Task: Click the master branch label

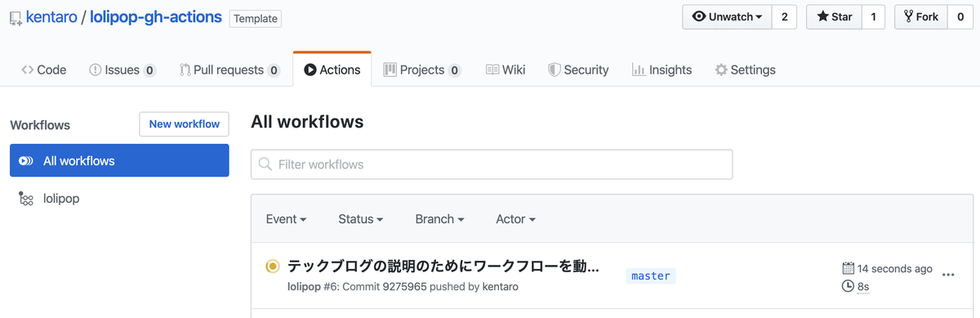Action: coord(651,275)
